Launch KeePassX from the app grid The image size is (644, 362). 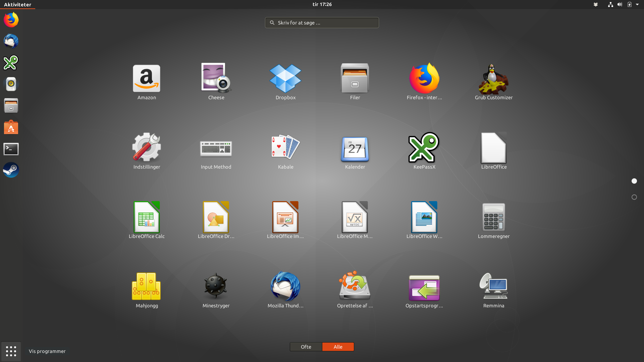tap(424, 151)
